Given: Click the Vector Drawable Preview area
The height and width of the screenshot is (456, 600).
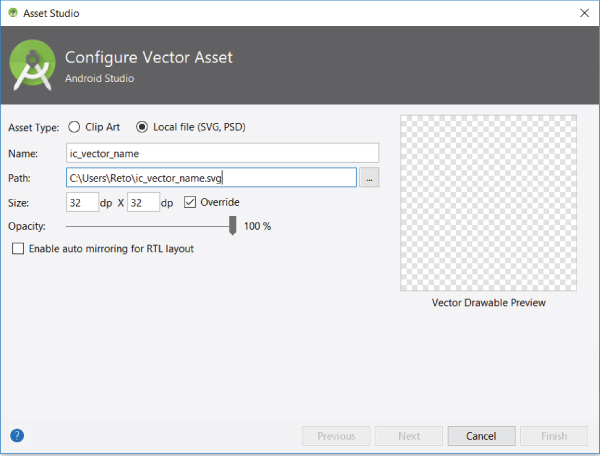Looking at the screenshot, I should click(x=489, y=203).
